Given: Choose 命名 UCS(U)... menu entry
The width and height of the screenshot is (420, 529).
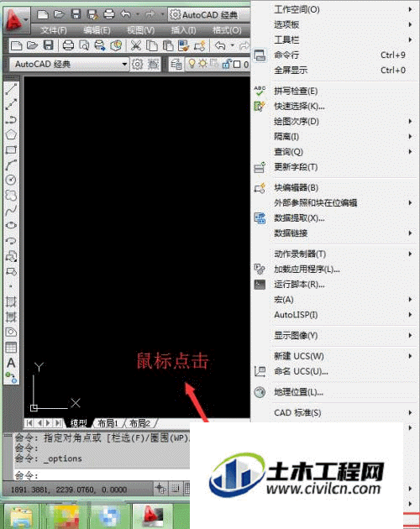Looking at the screenshot, I should pyautogui.click(x=334, y=371).
